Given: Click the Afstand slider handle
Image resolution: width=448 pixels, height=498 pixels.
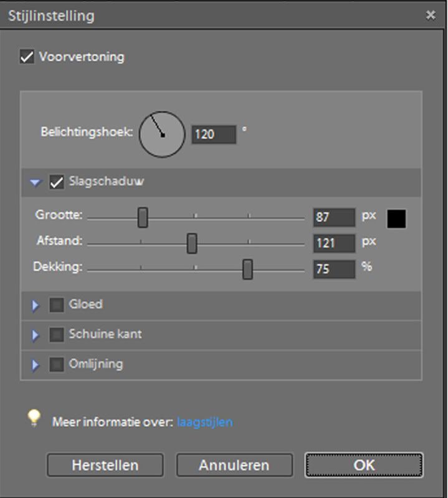Looking at the screenshot, I should [x=192, y=243].
